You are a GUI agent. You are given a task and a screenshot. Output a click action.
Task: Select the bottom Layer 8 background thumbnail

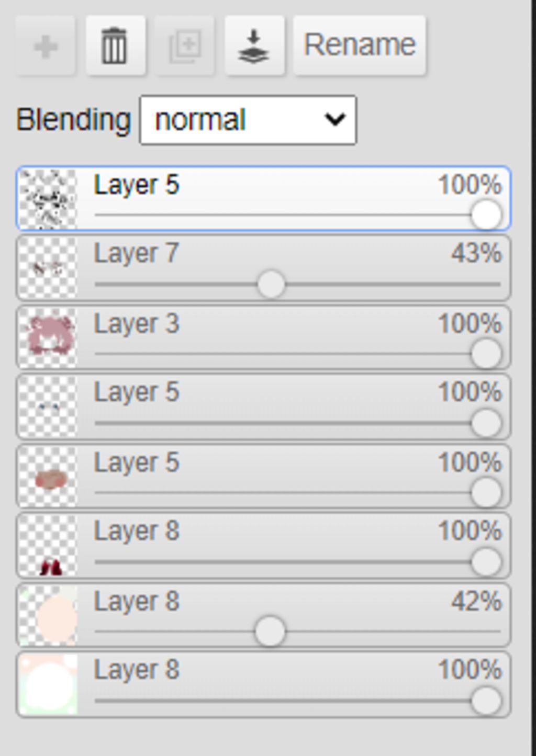click(x=48, y=684)
